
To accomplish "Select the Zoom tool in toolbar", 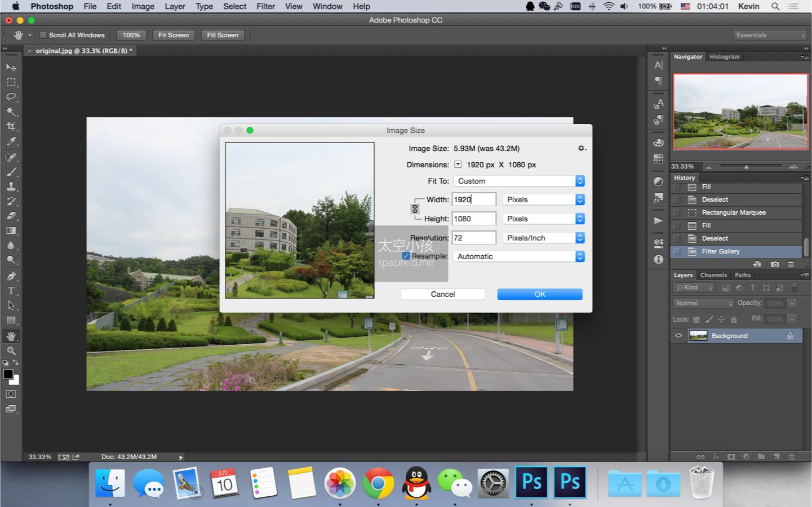I will (11, 350).
